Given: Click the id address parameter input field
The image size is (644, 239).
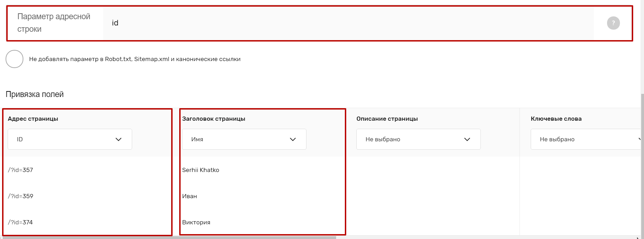Looking at the screenshot, I should click(x=348, y=23).
